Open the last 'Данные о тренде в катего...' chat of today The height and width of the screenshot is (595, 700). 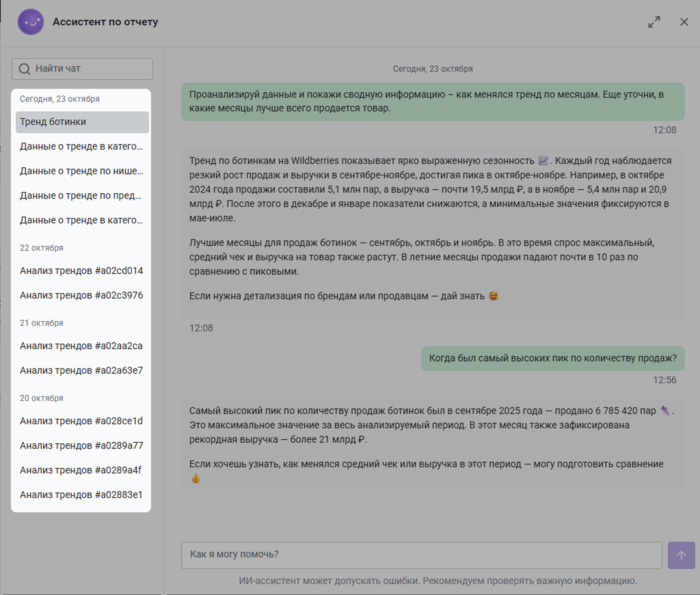81,220
